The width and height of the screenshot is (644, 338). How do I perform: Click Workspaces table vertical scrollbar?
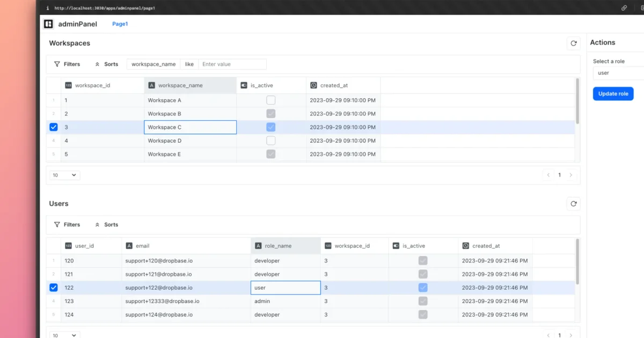click(577, 101)
